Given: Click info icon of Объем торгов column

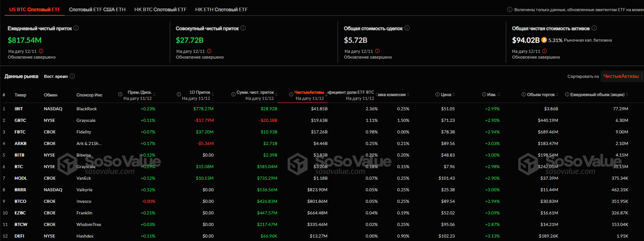Looking at the screenshot, I should [524, 94].
